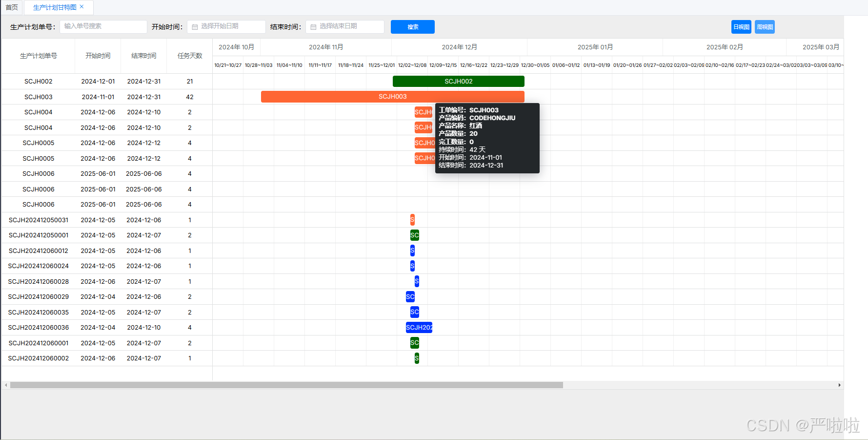Click the orange SCJH003 gantt bar
The width and height of the screenshot is (868, 440).
393,97
